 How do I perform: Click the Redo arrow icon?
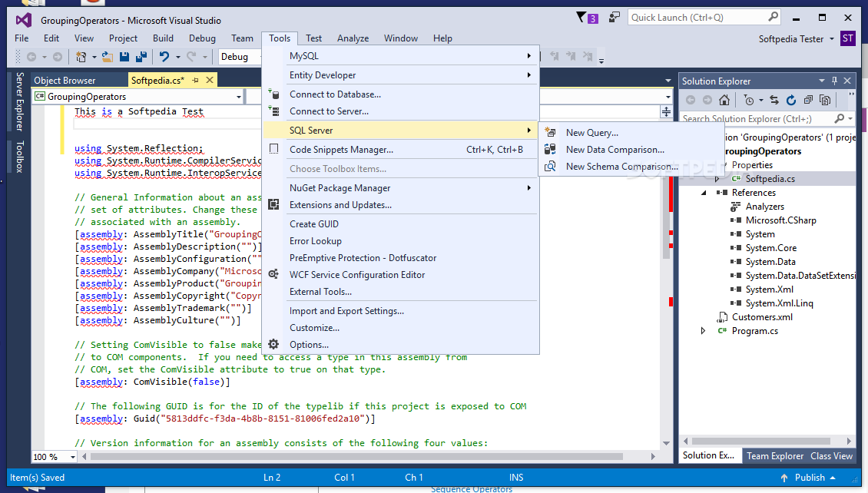coord(191,56)
